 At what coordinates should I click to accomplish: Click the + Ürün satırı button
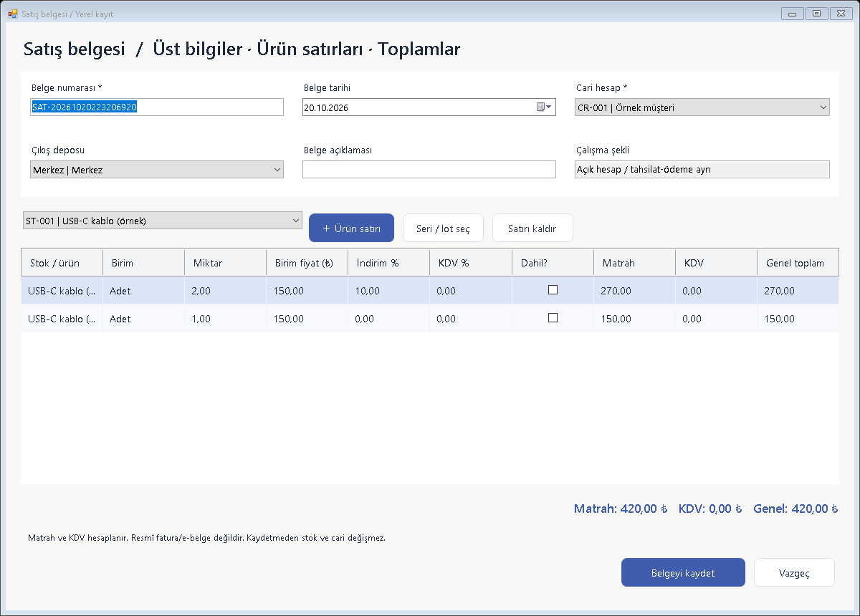click(x=351, y=228)
